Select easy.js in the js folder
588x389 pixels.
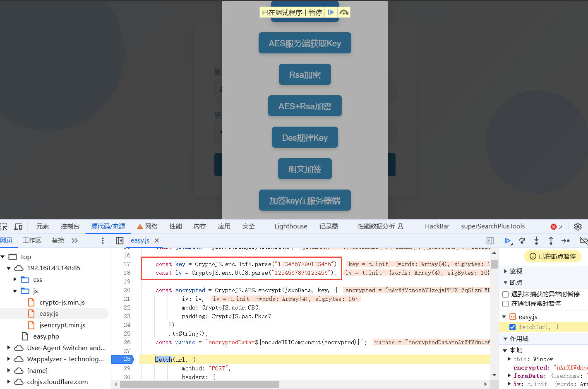[49, 314]
